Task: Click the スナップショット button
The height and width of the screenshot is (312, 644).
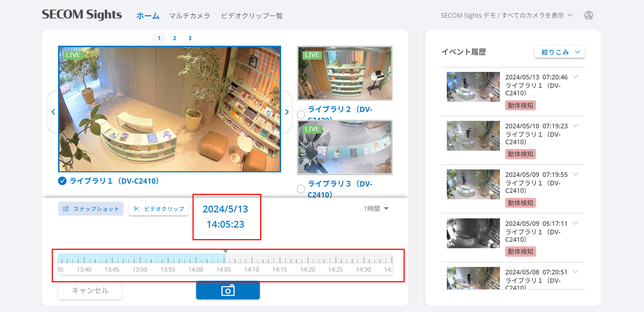Action: point(91,209)
